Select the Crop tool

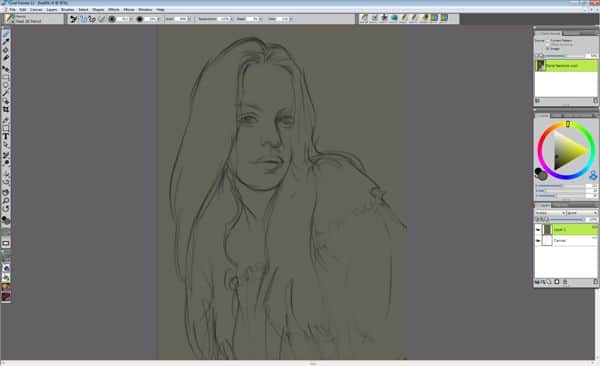click(x=6, y=109)
